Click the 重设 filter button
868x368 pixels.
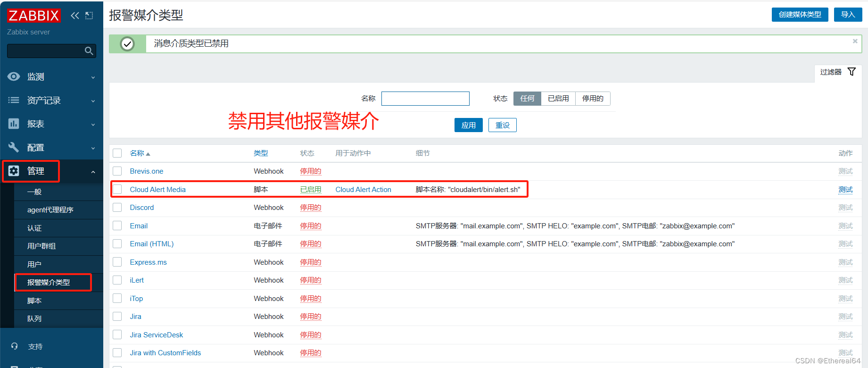point(503,125)
